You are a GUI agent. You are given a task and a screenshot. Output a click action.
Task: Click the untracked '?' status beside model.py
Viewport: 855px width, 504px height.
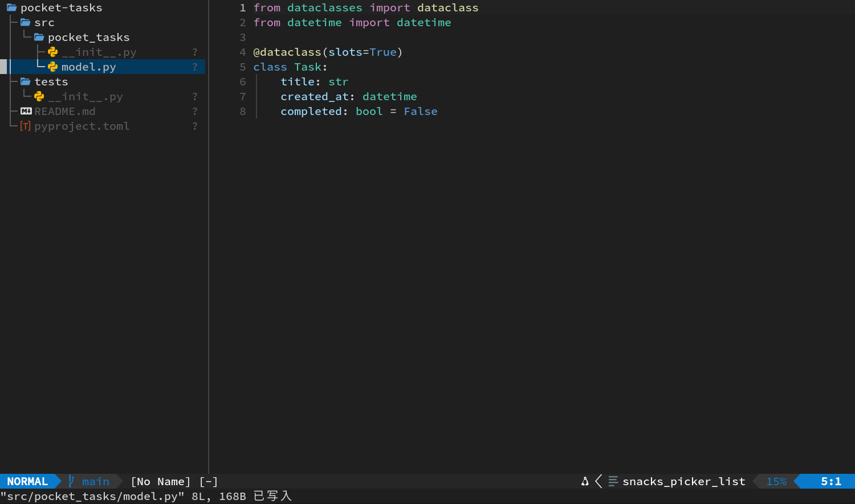click(195, 67)
